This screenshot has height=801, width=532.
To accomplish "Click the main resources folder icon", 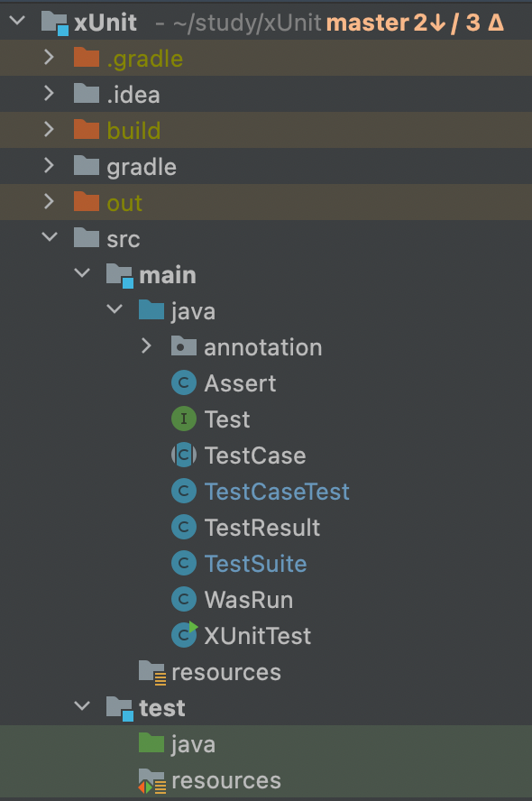I will pos(152,672).
